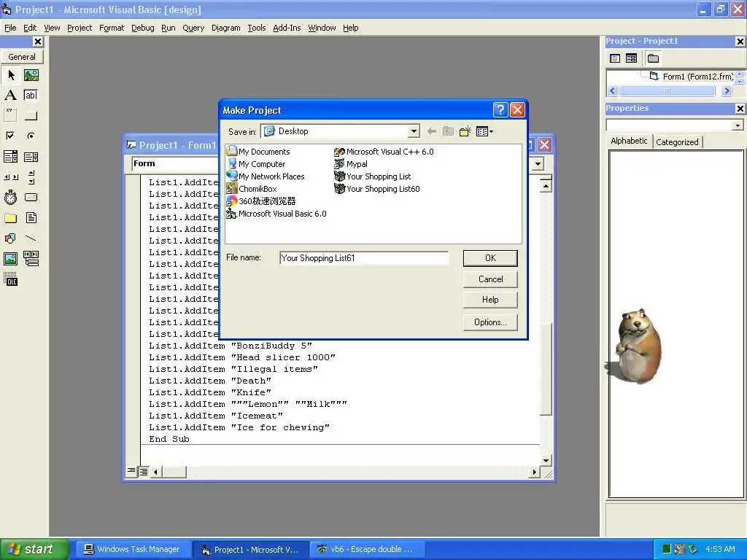Switch to the Alphabetic properties tab
Viewport: 747px width, 560px height.
click(629, 141)
